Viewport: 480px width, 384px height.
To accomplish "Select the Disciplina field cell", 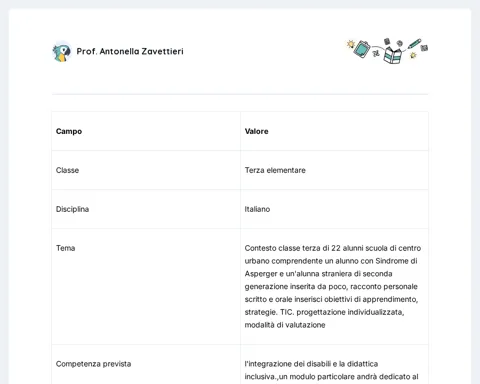I will coord(146,209).
